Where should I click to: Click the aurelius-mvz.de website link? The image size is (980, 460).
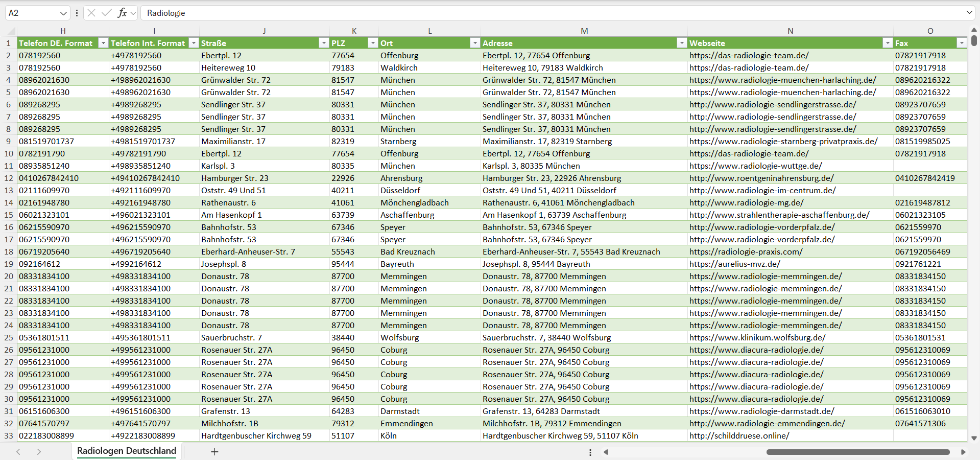click(x=734, y=264)
